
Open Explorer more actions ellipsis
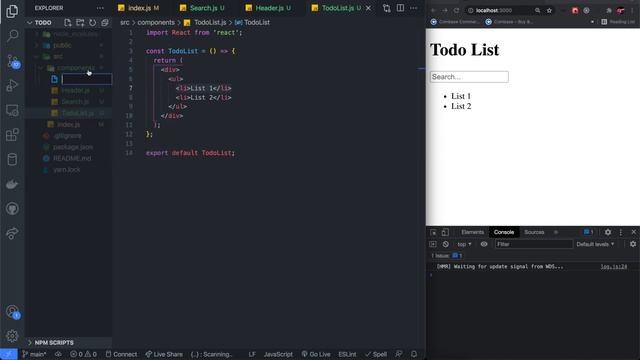point(100,8)
